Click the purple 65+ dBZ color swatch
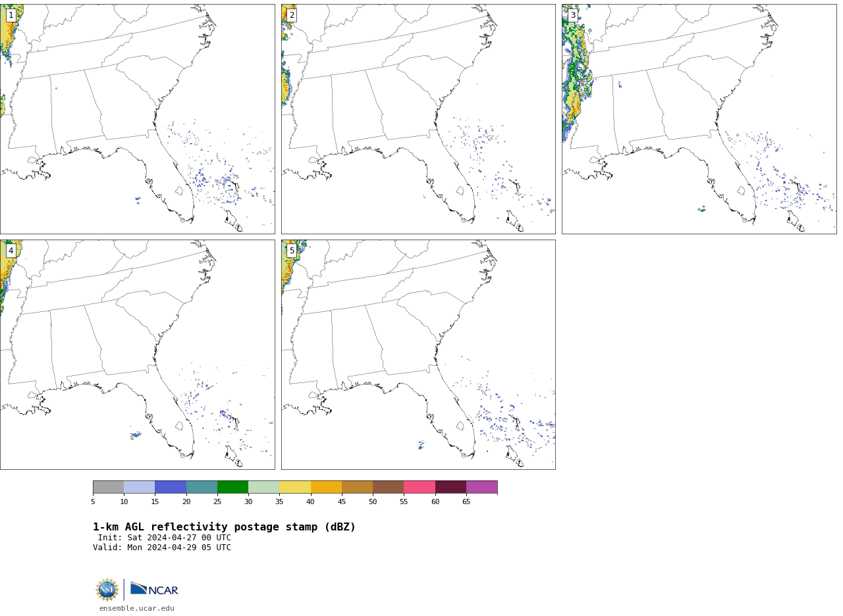The image size is (843, 616). click(481, 487)
